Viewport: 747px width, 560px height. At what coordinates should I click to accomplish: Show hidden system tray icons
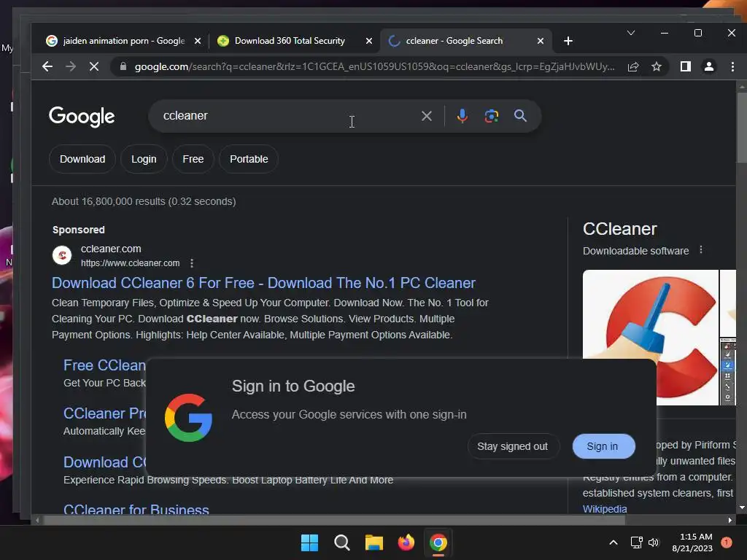(x=614, y=542)
